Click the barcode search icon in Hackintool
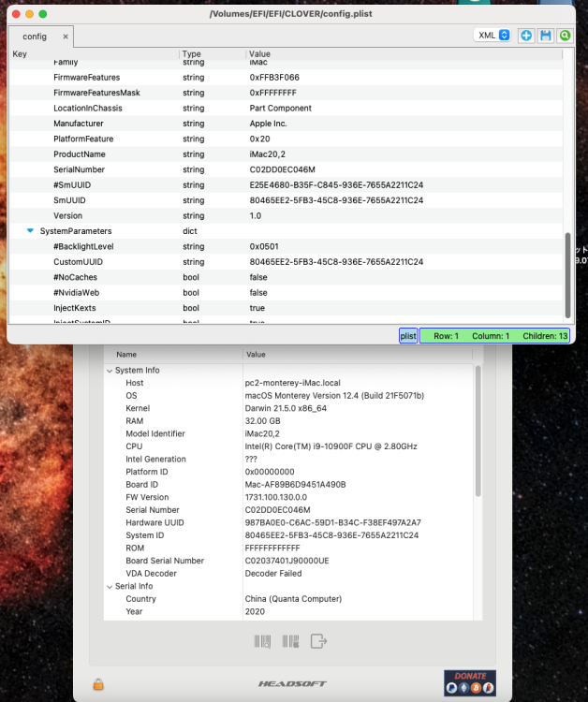Screen dimensions: 588x702 262,641
